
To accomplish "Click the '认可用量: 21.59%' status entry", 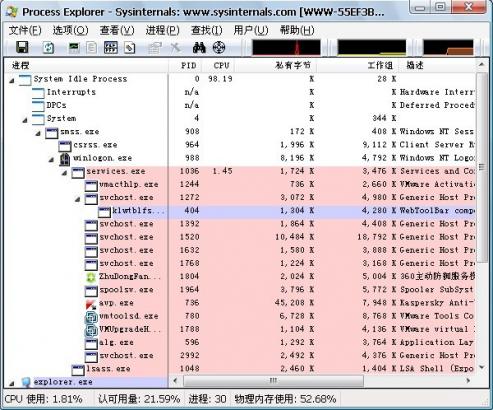I will click(x=139, y=399).
